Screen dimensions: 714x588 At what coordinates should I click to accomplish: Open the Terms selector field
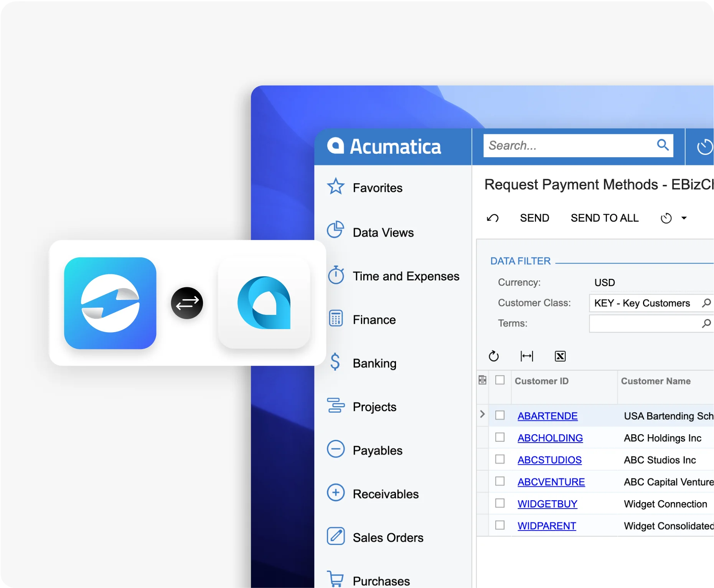[x=651, y=323]
